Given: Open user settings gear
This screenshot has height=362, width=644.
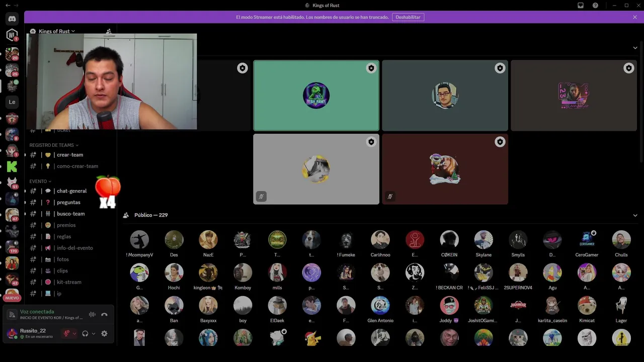Looking at the screenshot, I should pos(104,333).
